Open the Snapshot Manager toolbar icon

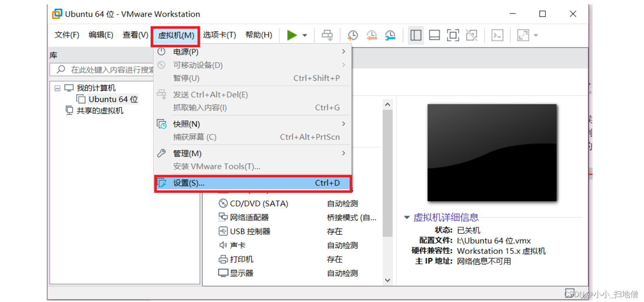click(x=390, y=35)
